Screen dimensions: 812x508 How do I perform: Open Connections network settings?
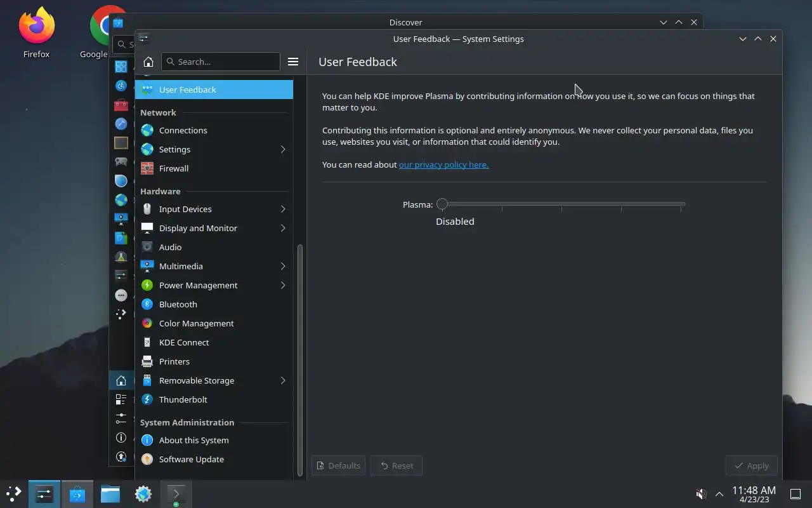click(214, 130)
